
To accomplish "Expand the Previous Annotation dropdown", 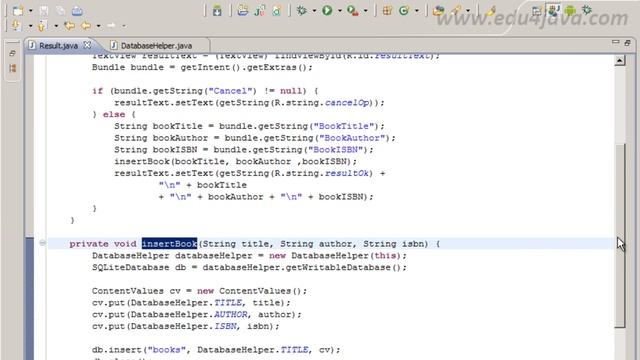I will coord(56,27).
